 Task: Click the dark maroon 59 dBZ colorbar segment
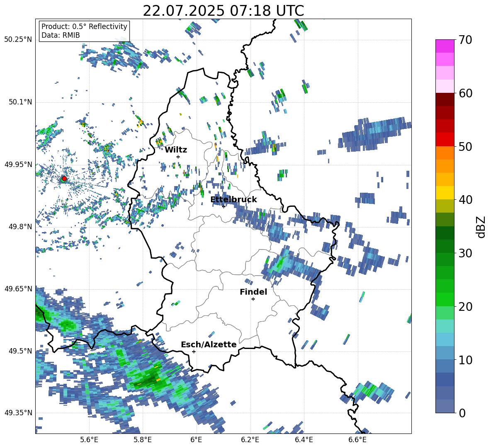coord(445,99)
